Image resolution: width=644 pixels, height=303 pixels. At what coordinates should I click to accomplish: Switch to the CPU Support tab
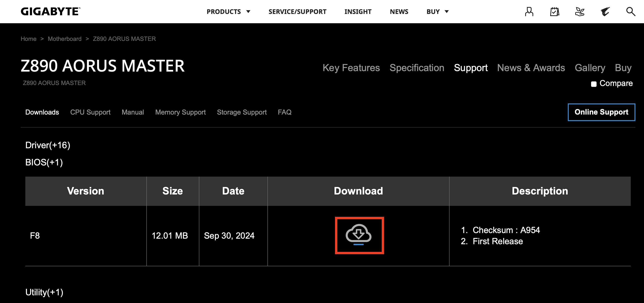[x=90, y=112]
